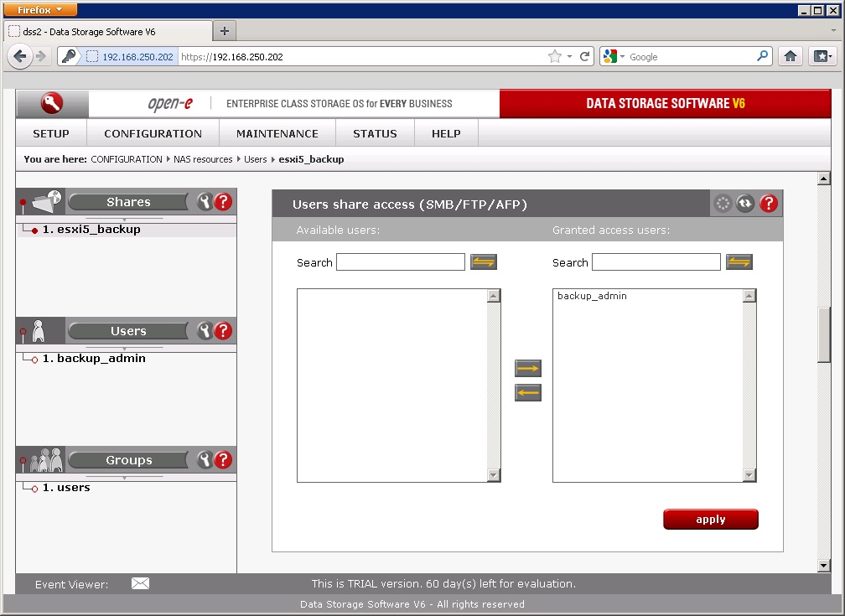Open URL history dropdown arrow
The width and height of the screenshot is (845, 616).
[x=570, y=57]
